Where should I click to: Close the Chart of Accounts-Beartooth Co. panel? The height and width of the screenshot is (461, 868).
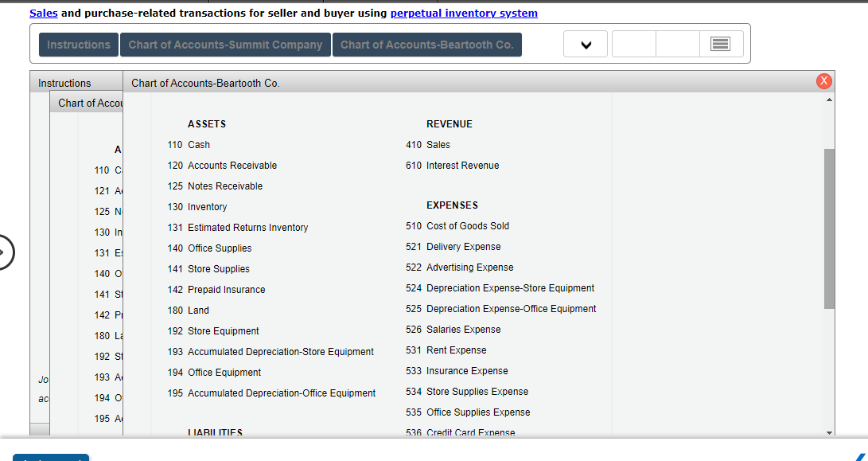[823, 81]
